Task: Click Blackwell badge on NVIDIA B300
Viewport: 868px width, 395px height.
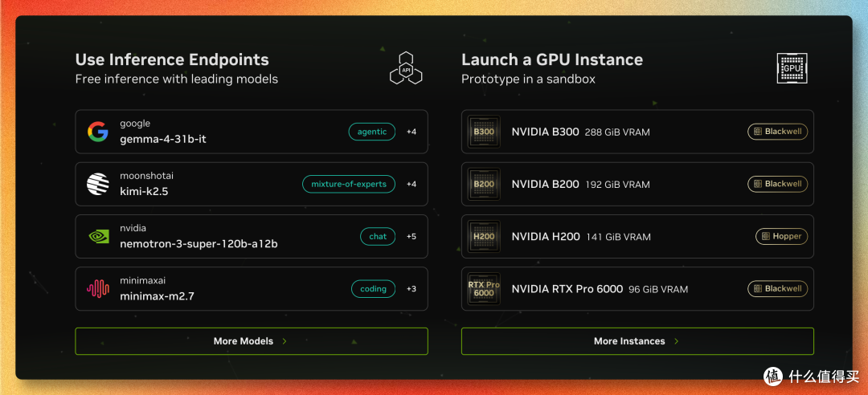Action: [778, 132]
